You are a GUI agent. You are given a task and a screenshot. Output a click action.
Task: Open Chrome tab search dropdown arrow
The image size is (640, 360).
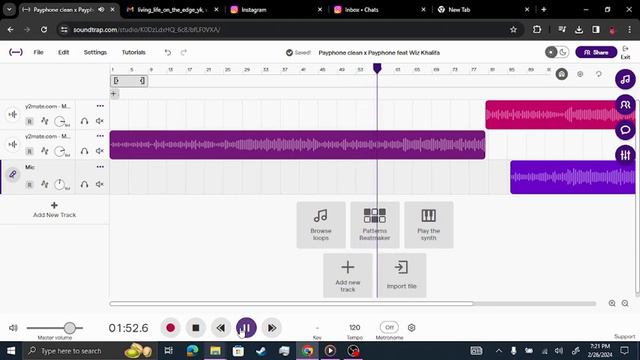click(x=9, y=9)
